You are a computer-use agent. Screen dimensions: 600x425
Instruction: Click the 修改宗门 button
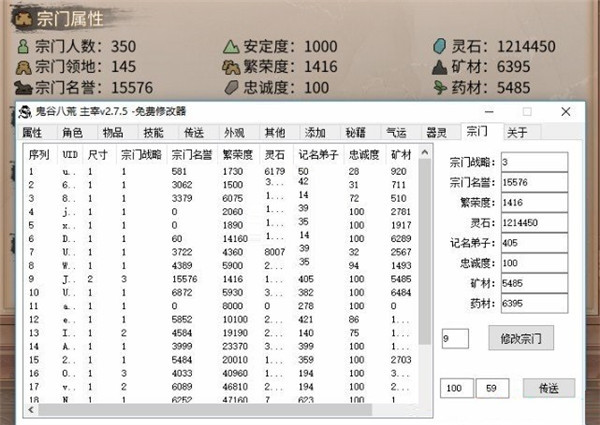[x=521, y=338]
